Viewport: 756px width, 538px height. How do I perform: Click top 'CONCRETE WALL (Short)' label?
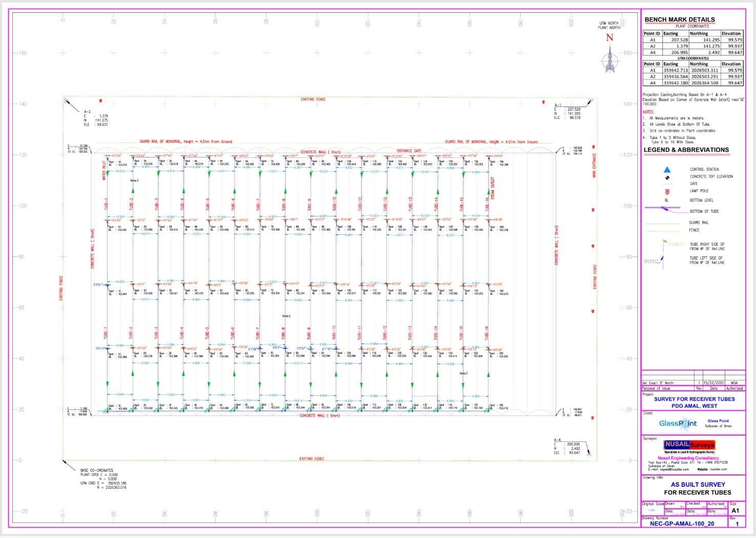320,152
